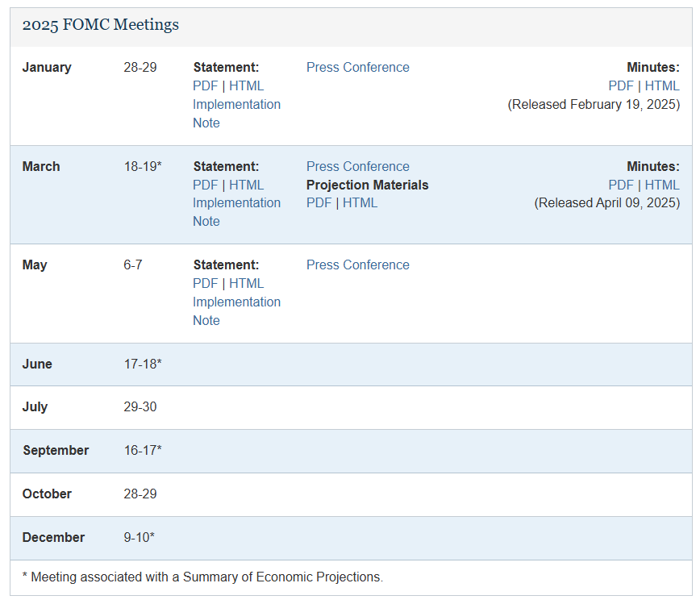The height and width of the screenshot is (604, 700).
Task: Open January's Implementation Note link
Action: pos(236,114)
